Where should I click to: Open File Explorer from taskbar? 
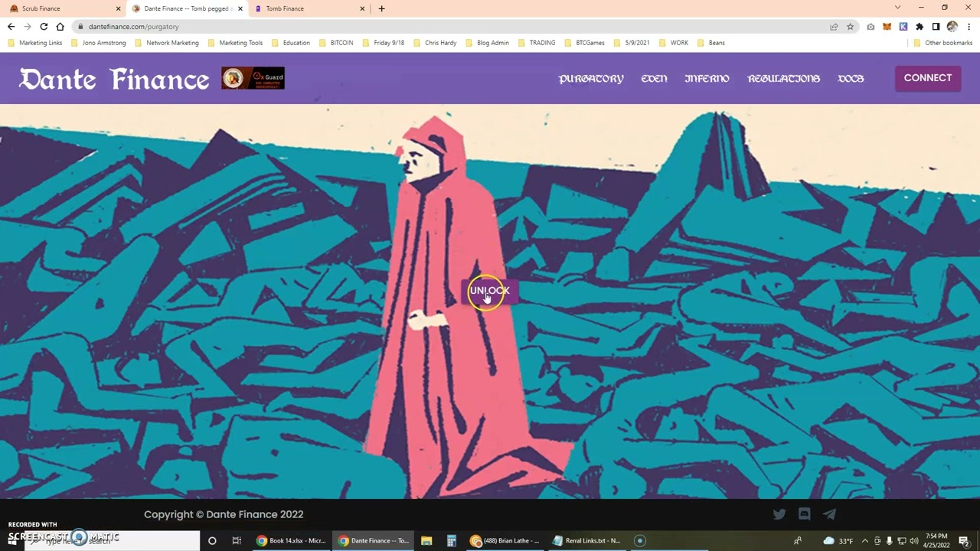tap(426, 541)
